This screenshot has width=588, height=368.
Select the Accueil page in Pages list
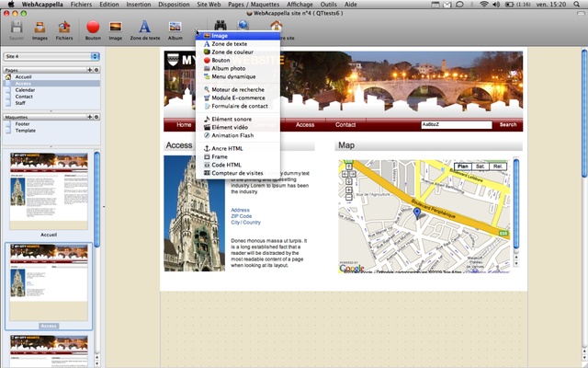point(51,77)
